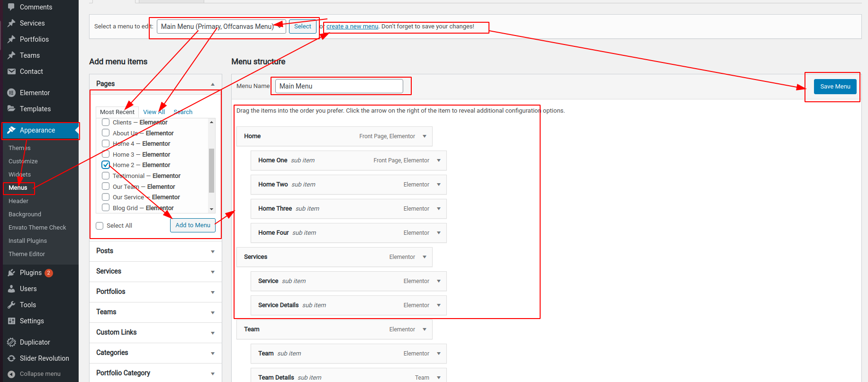Click the Contact envelope icon

point(11,71)
